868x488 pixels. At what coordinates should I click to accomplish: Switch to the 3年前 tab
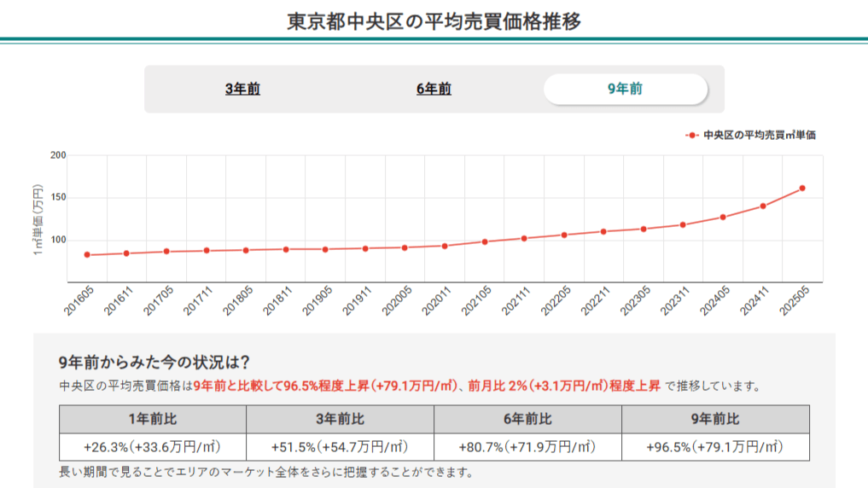[242, 89]
